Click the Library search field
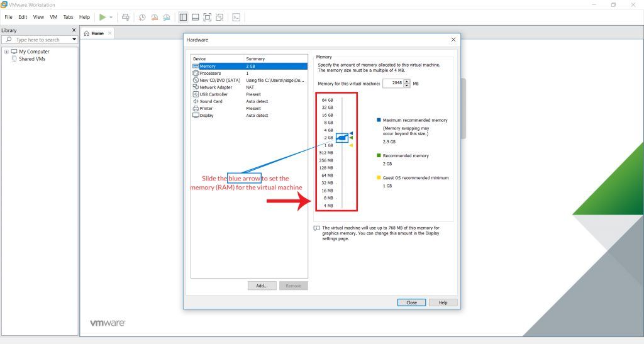 (39, 40)
